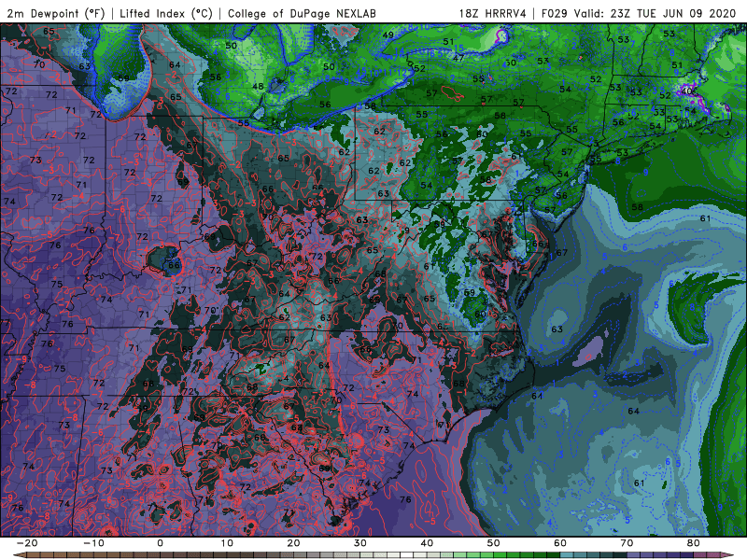Click the '60' color scale label
The image size is (747, 560).
[560, 543]
